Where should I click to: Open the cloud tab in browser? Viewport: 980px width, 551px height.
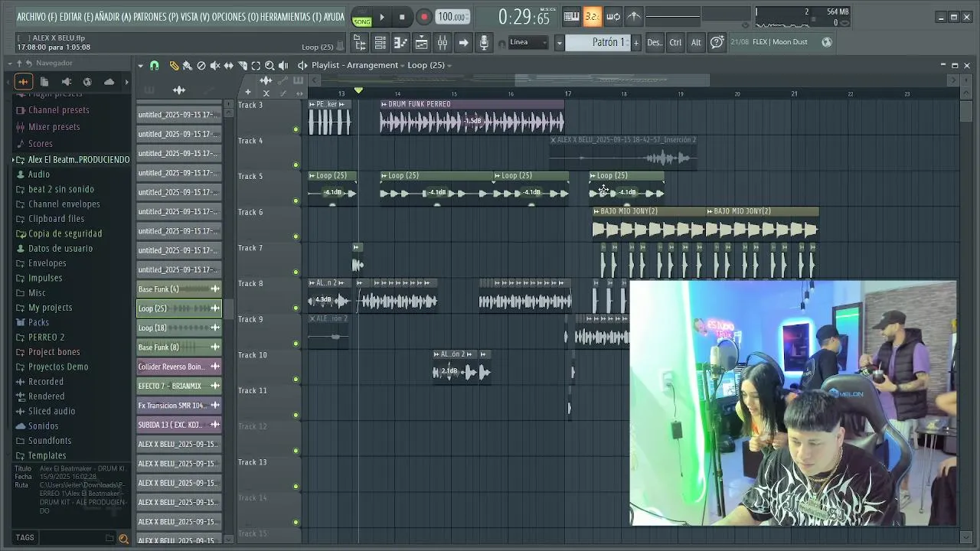coord(109,82)
